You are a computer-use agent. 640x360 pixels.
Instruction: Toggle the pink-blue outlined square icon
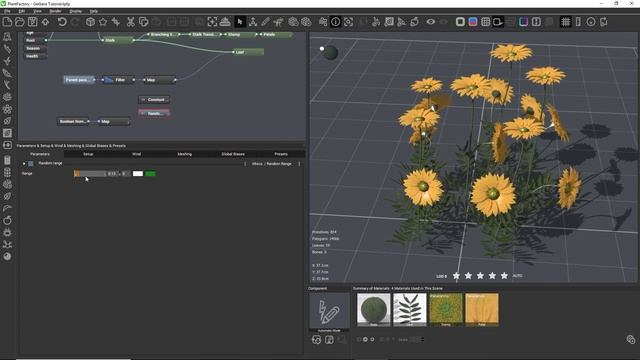point(523,22)
